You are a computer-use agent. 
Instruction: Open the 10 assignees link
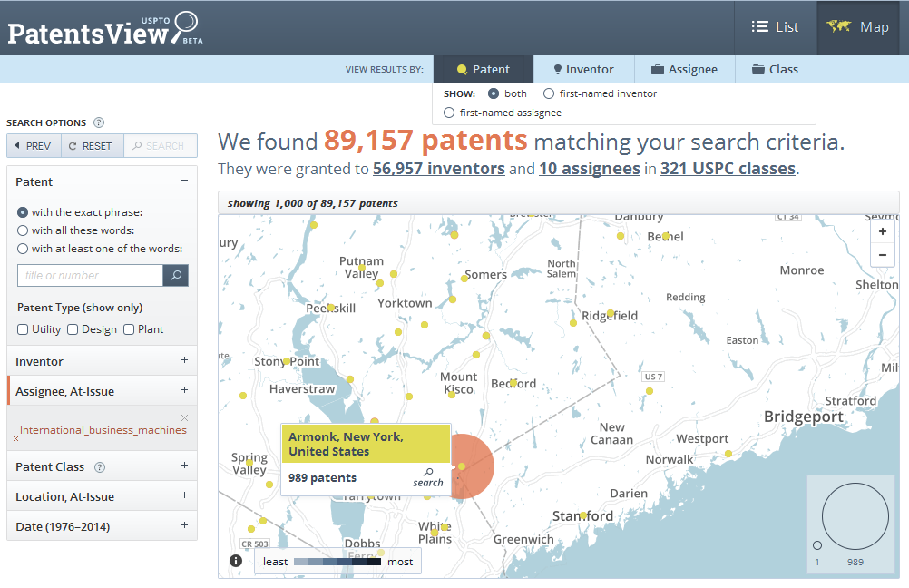pyautogui.click(x=590, y=169)
